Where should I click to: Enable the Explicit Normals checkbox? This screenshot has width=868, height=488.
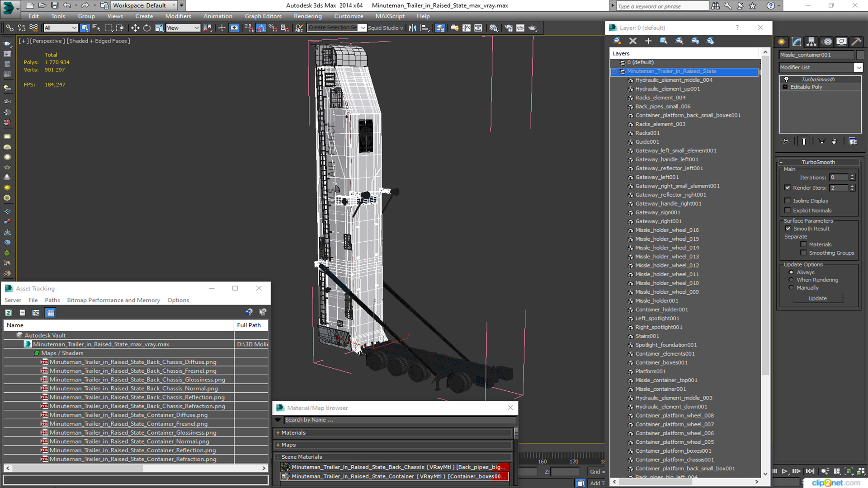tap(788, 211)
